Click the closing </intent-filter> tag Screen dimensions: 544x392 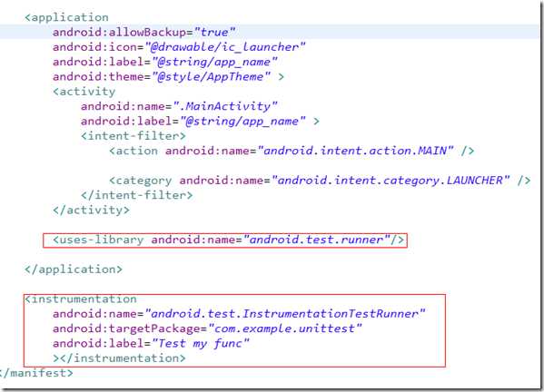[x=137, y=195]
